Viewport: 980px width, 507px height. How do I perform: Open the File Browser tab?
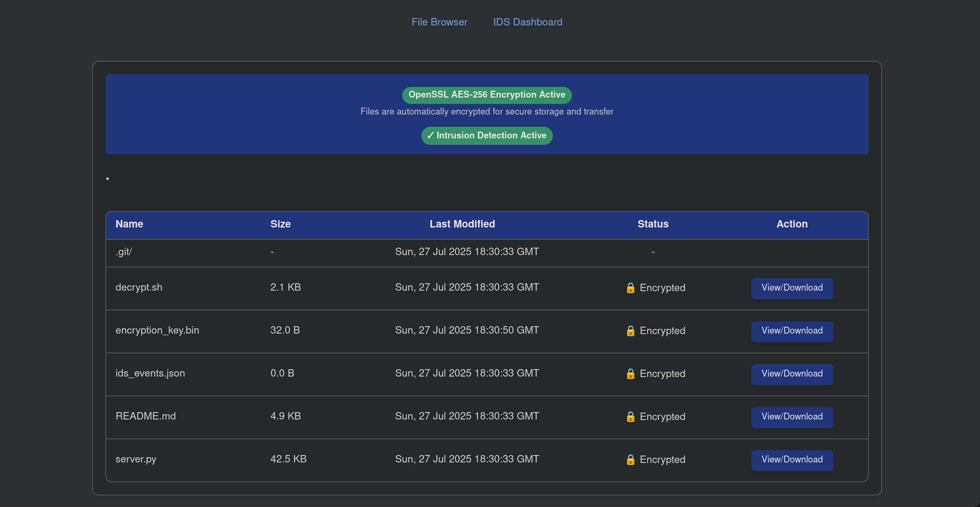tap(439, 22)
